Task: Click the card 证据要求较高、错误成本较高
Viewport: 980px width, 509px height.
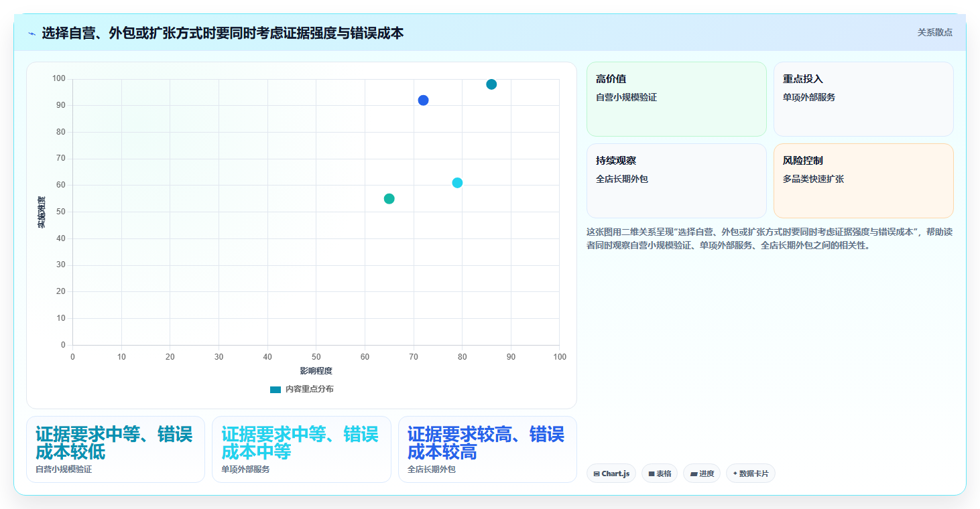Action: point(487,449)
